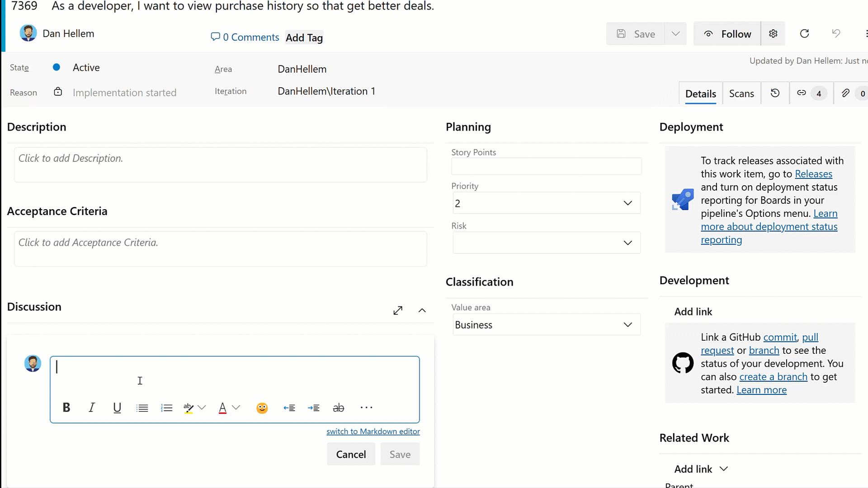Open work item settings via gear icon

tap(773, 33)
